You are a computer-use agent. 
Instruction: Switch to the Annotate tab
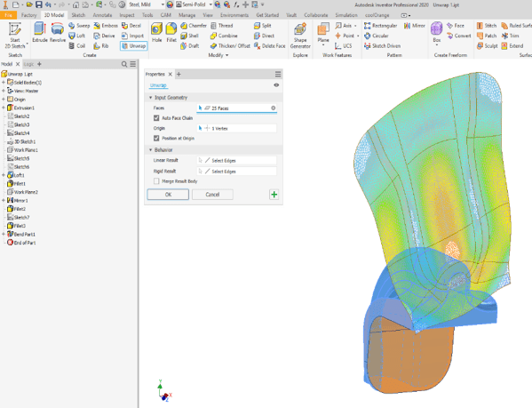coord(102,15)
